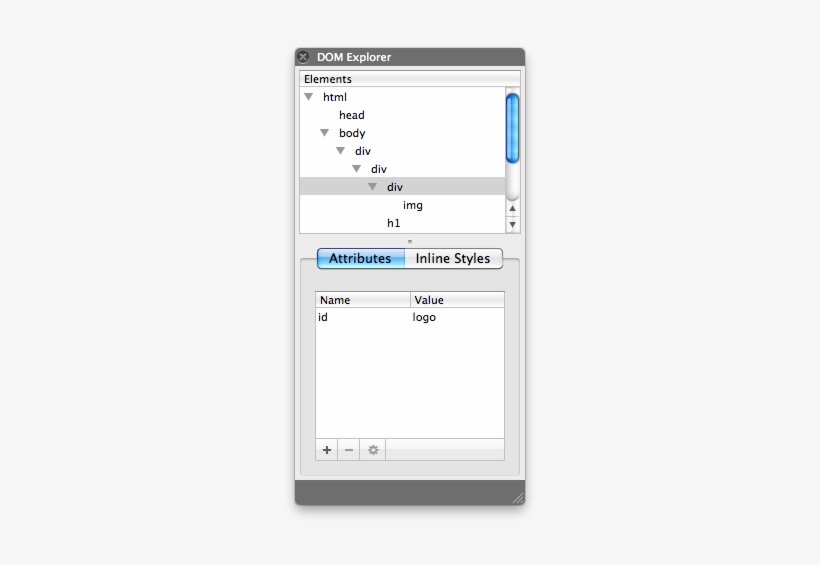Click the window resize grip corner

pos(518,498)
